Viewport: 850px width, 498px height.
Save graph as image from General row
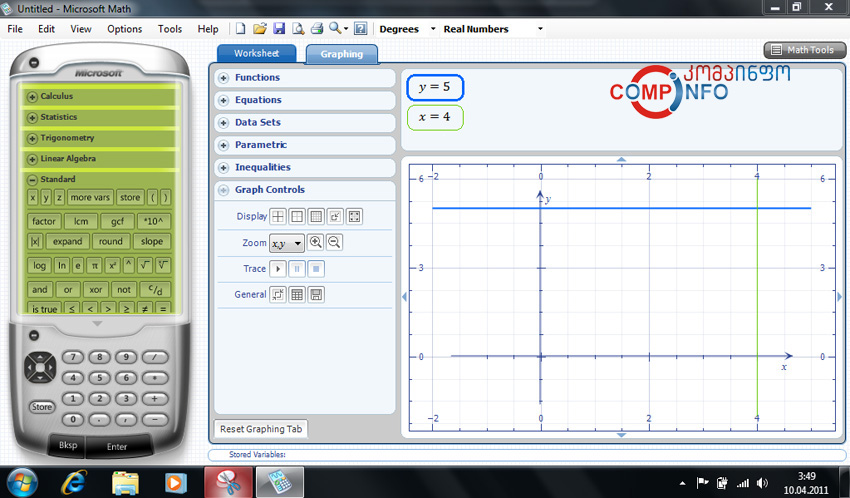tap(316, 295)
